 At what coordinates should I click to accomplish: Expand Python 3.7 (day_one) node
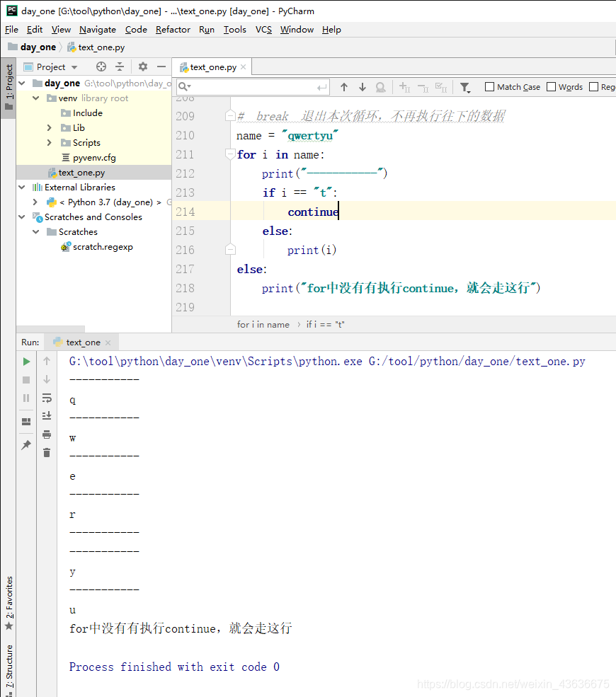pos(35,202)
